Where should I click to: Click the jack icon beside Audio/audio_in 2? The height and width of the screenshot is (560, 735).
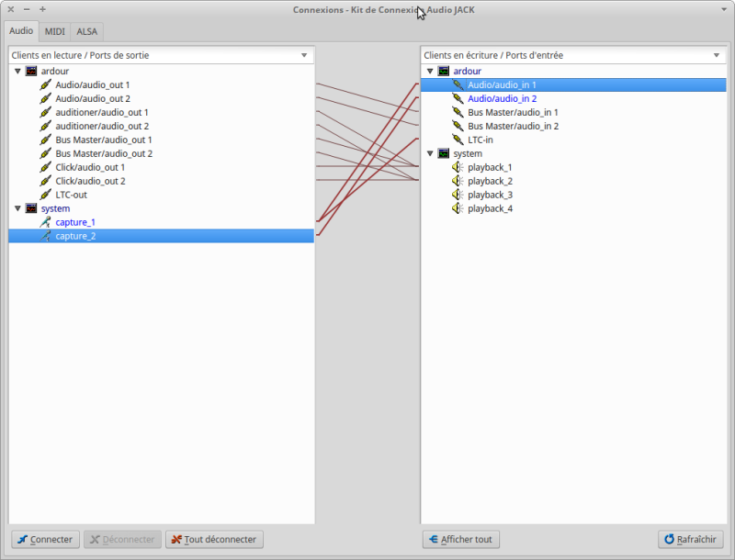pos(458,99)
